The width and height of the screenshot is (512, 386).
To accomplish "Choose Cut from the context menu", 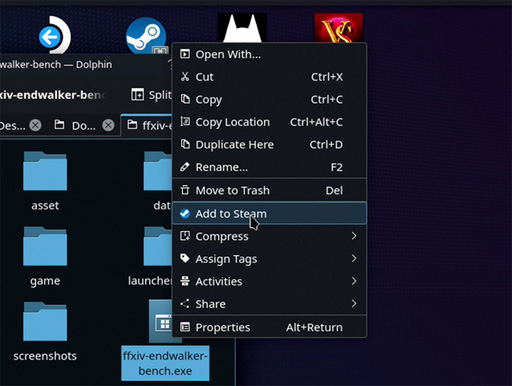I will (x=269, y=77).
